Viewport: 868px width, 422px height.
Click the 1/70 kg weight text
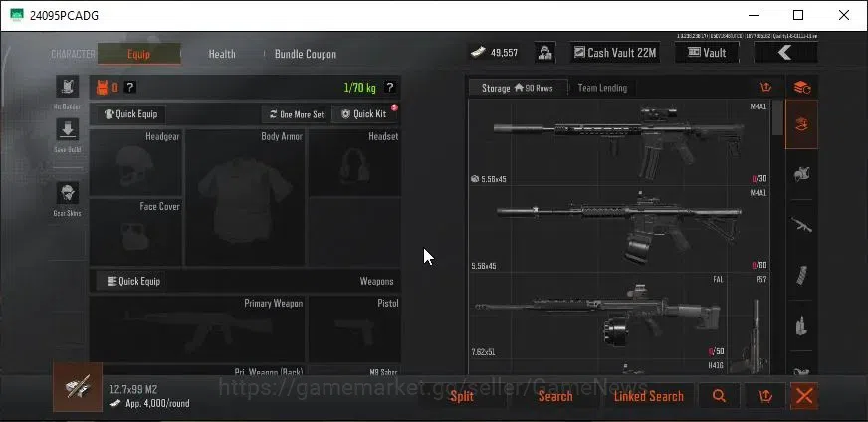[x=359, y=88]
